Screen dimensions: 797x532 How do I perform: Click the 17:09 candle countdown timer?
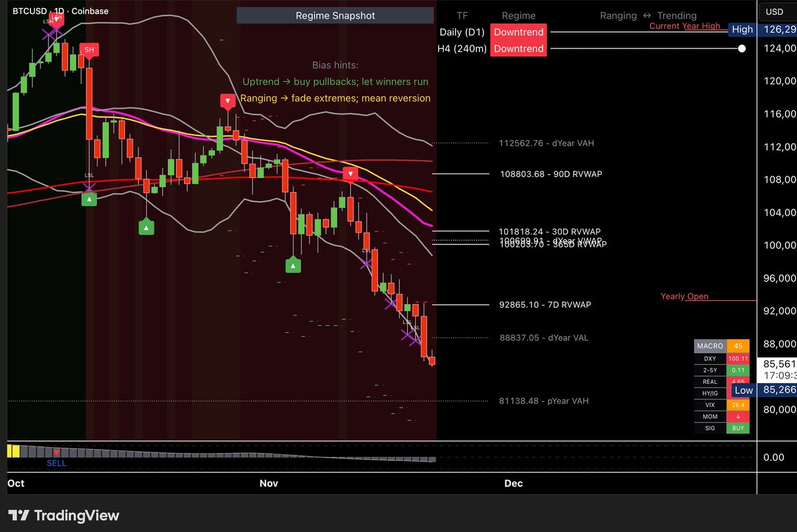click(x=779, y=375)
